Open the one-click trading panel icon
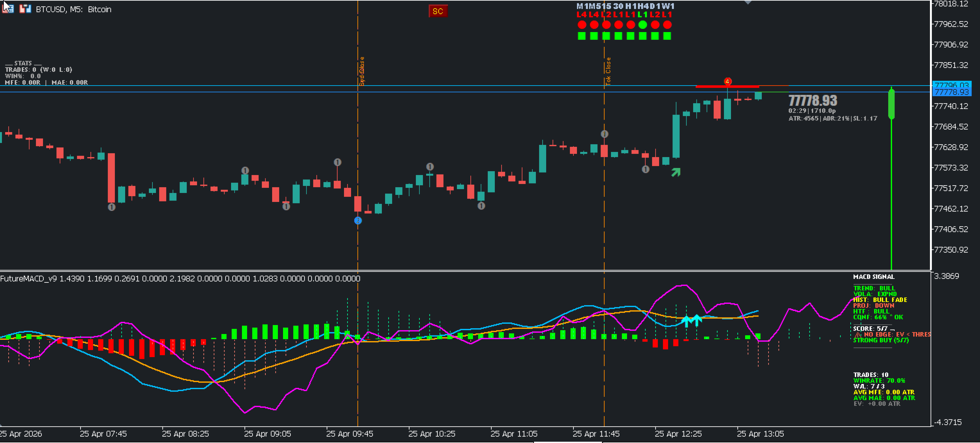 7,9
